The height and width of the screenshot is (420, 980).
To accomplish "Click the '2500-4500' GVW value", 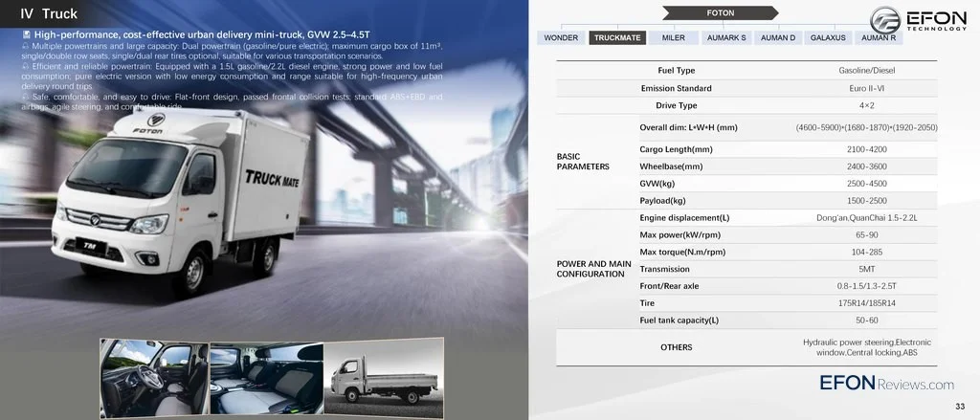I will click(x=866, y=184).
